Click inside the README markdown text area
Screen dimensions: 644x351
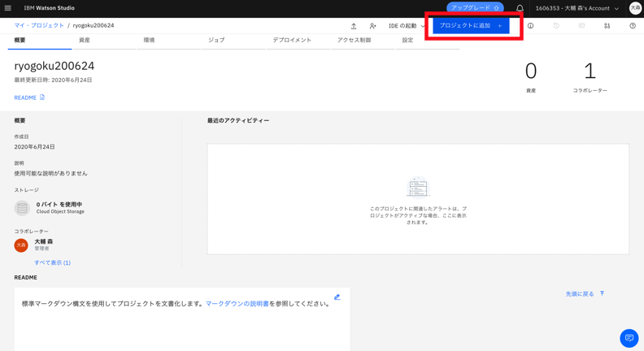coord(182,319)
